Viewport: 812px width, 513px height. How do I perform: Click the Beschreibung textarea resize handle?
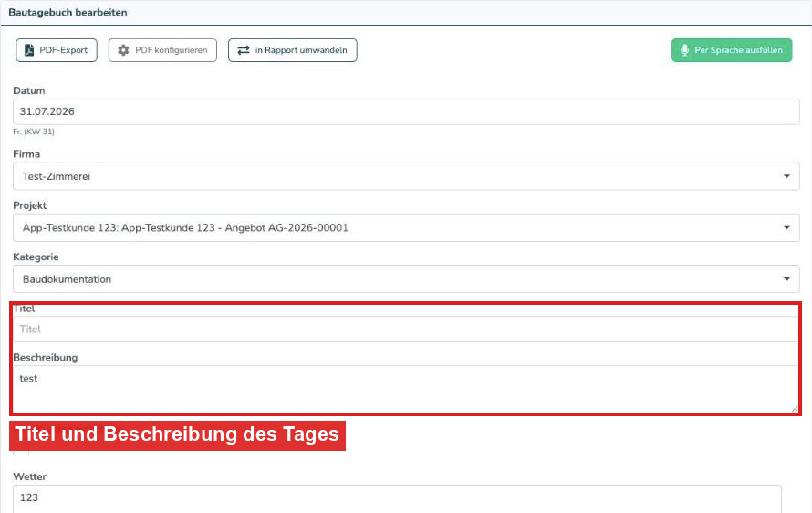pos(795,408)
